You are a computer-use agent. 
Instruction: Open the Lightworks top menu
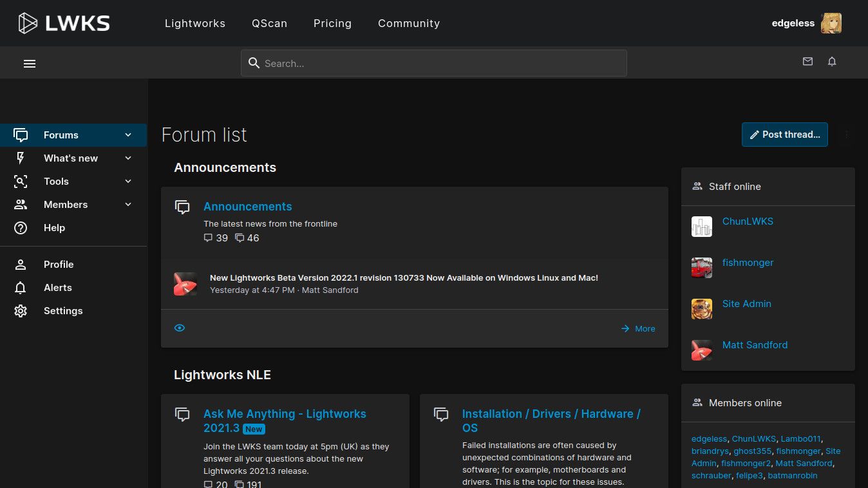click(195, 23)
